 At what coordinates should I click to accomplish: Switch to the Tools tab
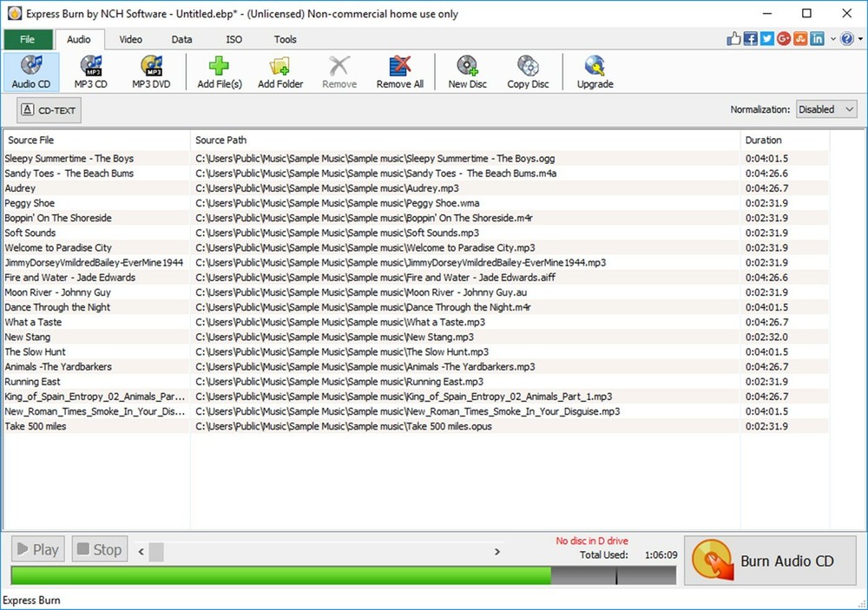286,39
